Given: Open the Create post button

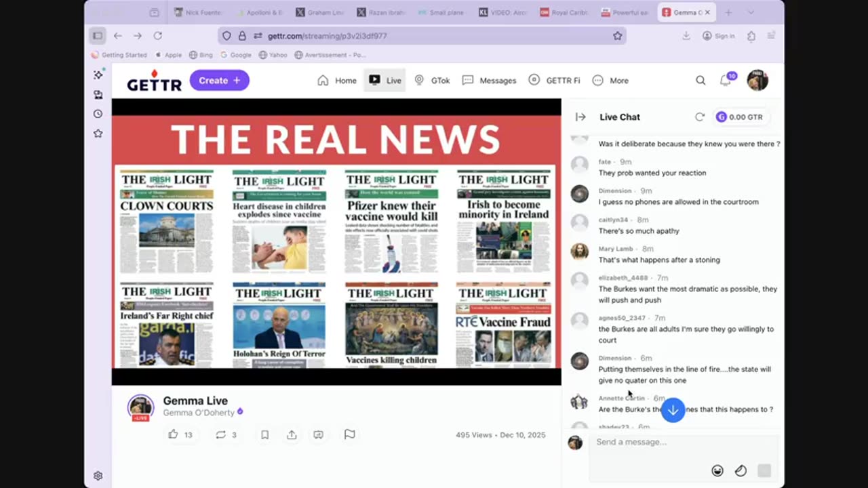Looking at the screenshot, I should tap(220, 80).
